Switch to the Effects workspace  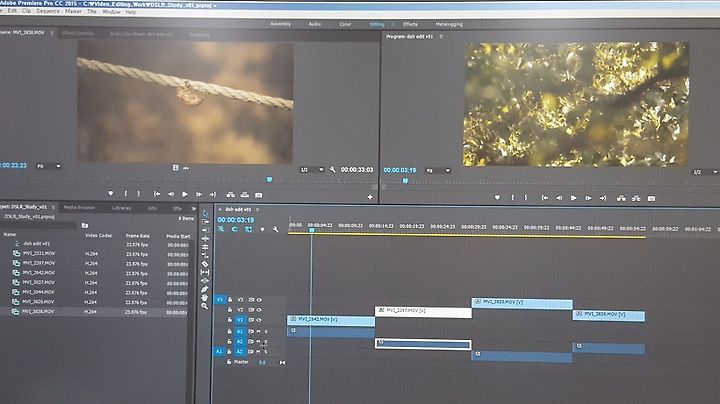411,24
